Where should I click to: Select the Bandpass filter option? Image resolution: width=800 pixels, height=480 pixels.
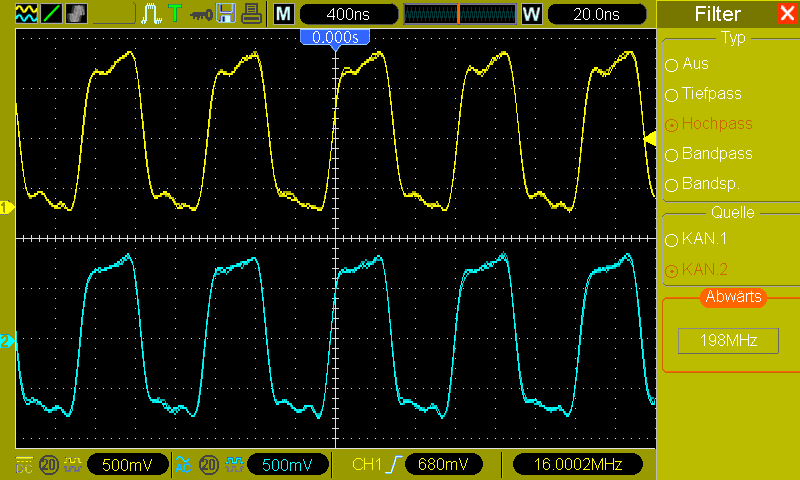pyautogui.click(x=709, y=154)
